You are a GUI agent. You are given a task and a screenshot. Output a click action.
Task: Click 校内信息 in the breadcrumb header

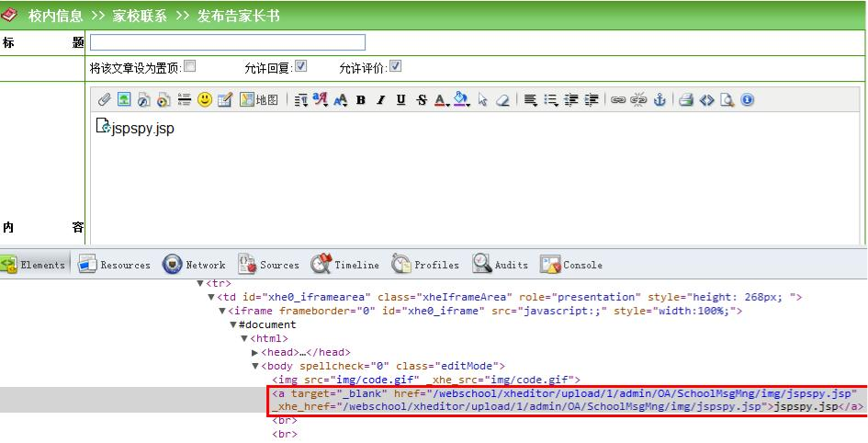pyautogui.click(x=55, y=16)
